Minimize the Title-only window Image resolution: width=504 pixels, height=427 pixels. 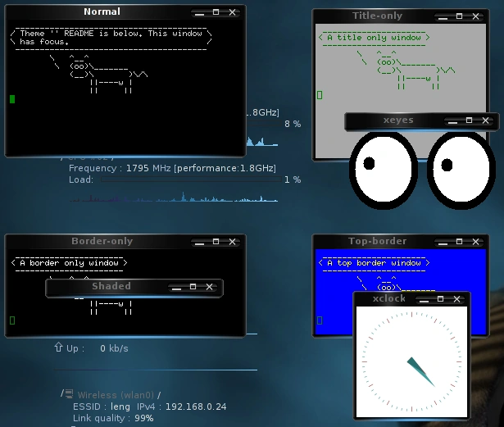pyautogui.click(x=443, y=16)
